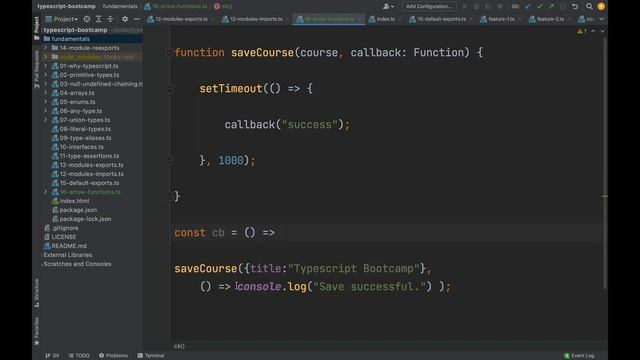Open Search Everywhere magnifier

pos(589,7)
